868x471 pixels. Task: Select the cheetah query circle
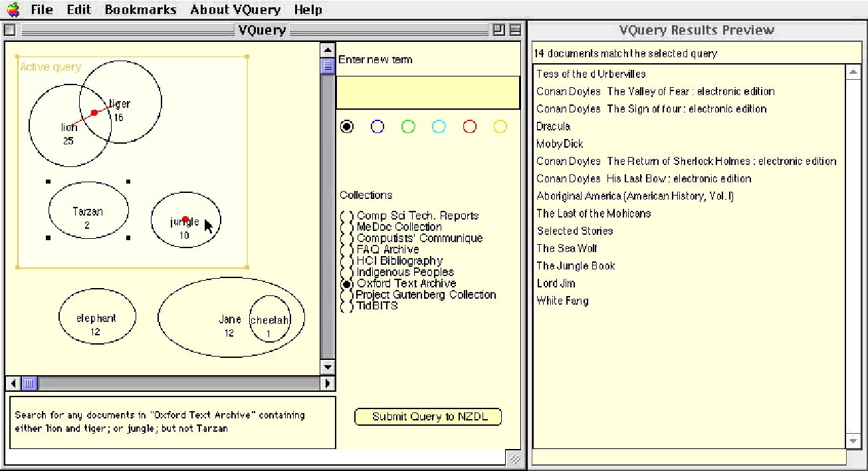pyautogui.click(x=269, y=319)
